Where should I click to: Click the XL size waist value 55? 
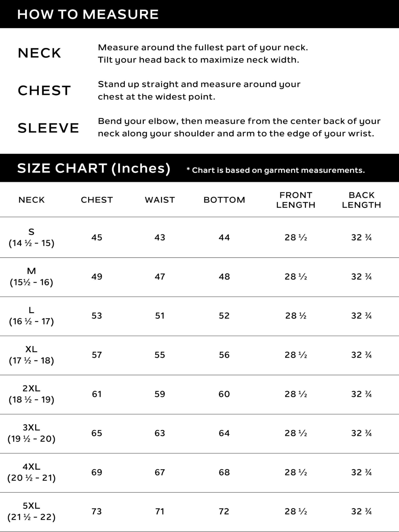point(160,355)
